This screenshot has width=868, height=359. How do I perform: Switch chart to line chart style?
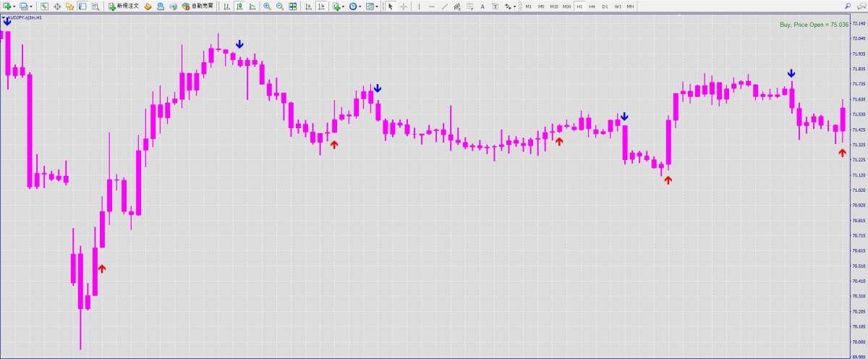point(252,7)
